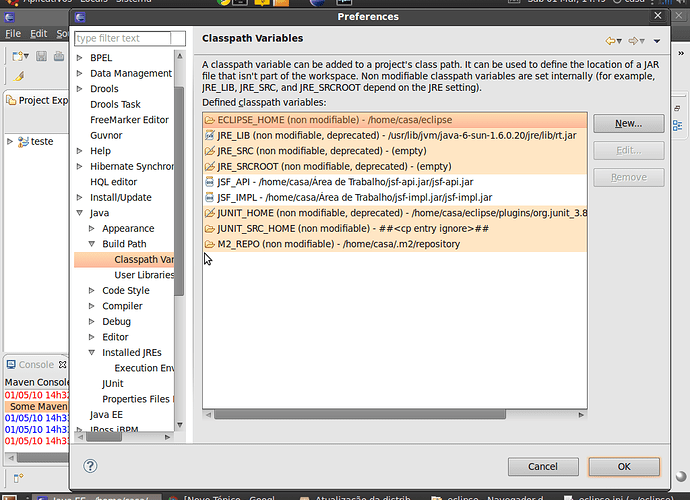Expand the Drools tree node
This screenshot has height=500, width=690.
point(80,88)
